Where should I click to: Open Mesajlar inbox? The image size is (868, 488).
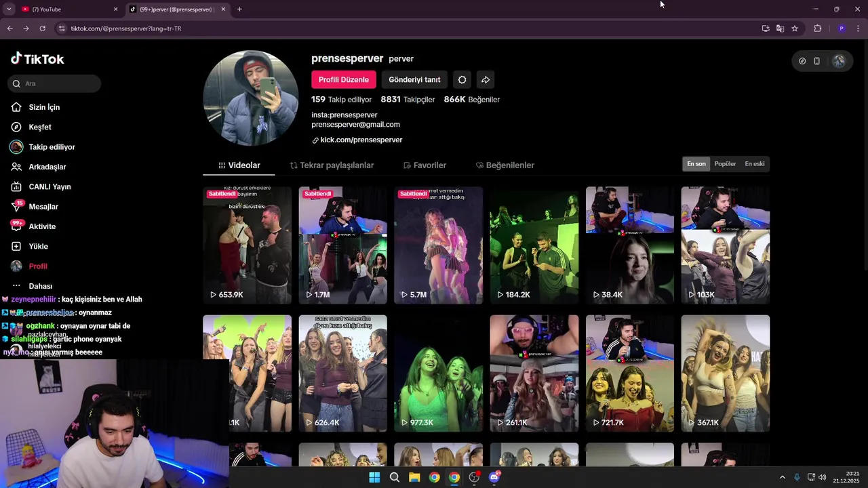point(43,207)
